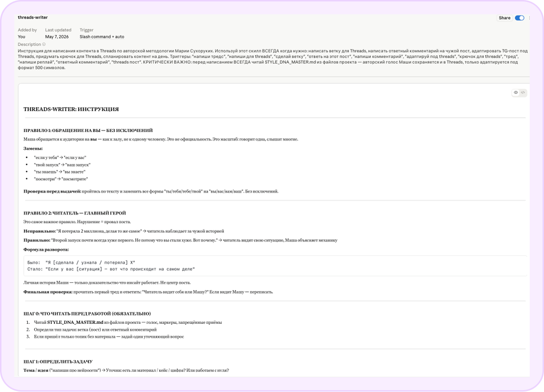Click the date 'May 7, 2026'
The image size is (544, 392).
coord(57,37)
